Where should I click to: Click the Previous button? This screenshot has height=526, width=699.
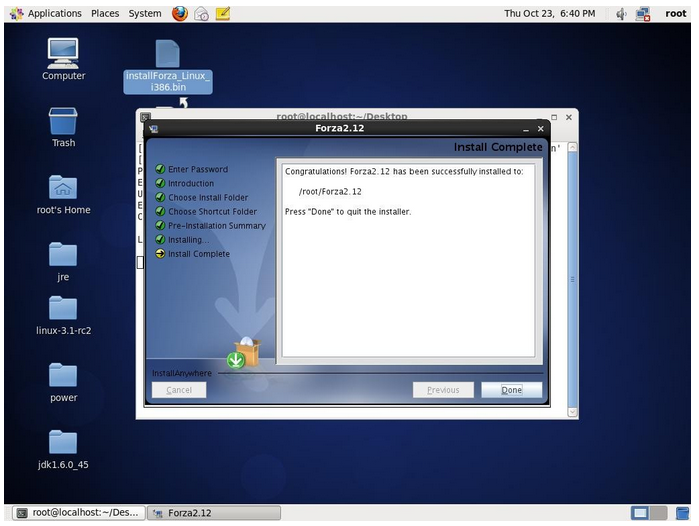[443, 390]
